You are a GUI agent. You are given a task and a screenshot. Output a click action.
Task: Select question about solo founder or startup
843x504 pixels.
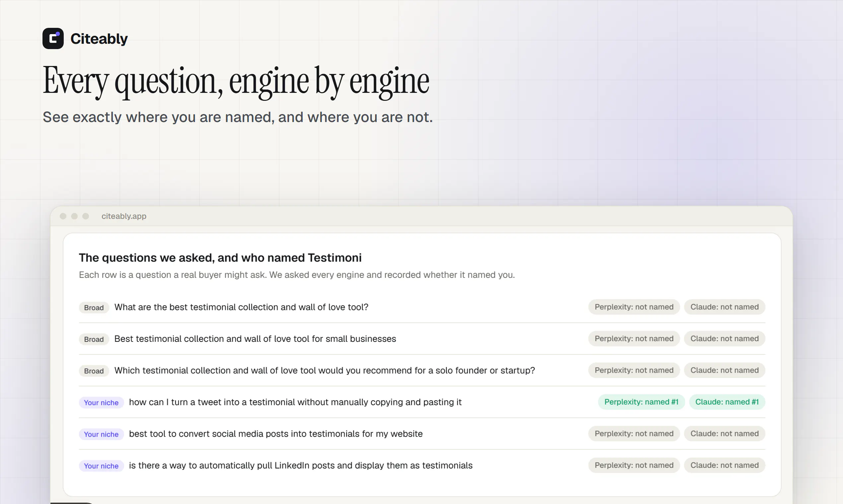click(325, 370)
